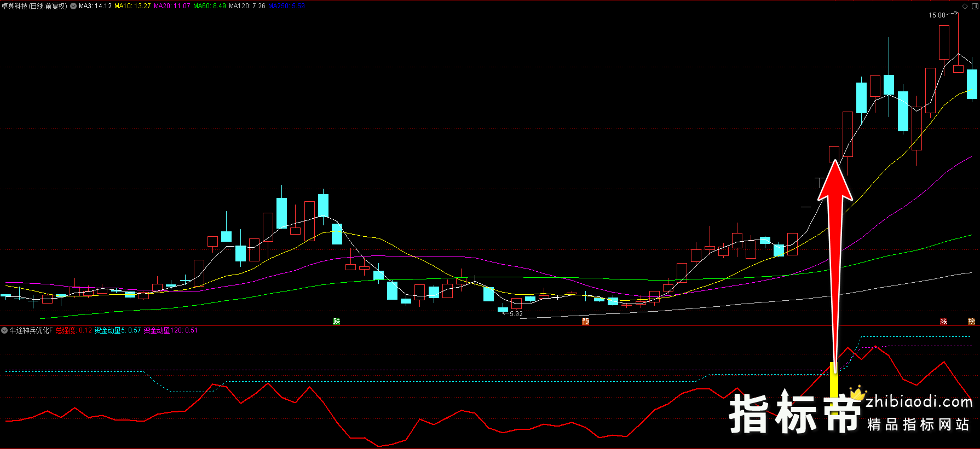Click the blue MA250: 5.59 label
980x449 pixels.
point(286,6)
